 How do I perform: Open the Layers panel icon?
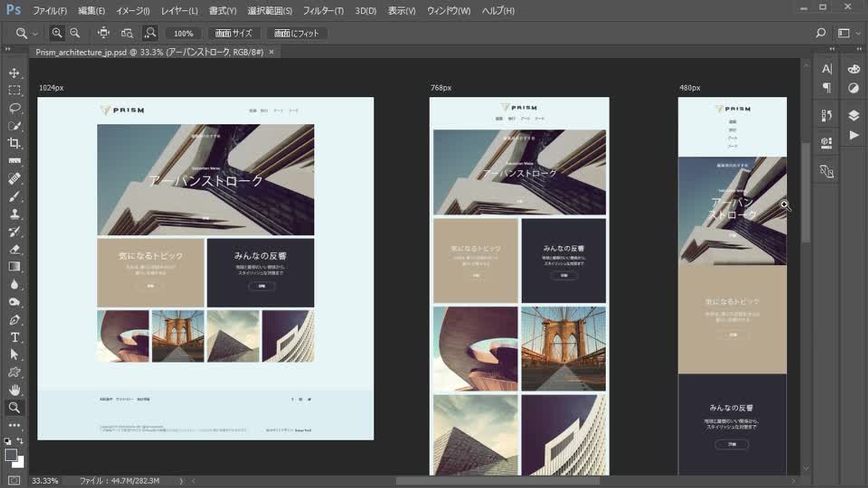(x=854, y=115)
